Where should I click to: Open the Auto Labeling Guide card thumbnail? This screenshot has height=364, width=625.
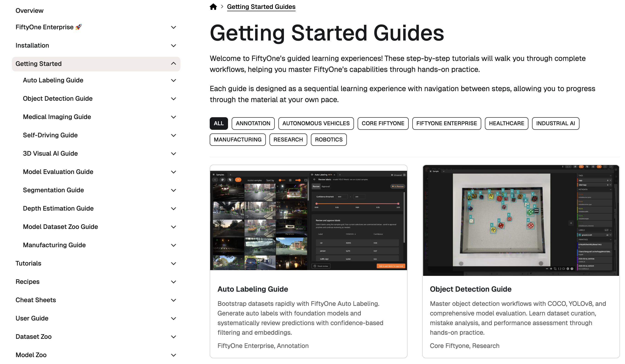[308, 220]
